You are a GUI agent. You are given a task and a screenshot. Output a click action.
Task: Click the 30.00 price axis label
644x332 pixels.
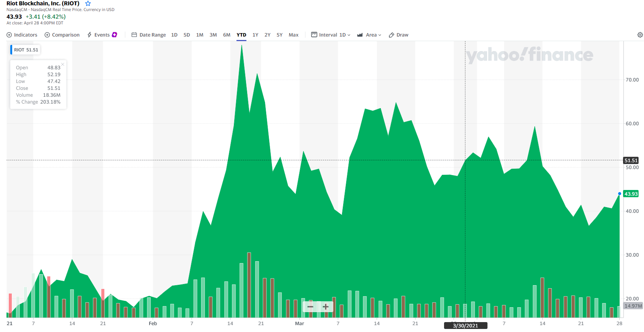[x=632, y=255]
